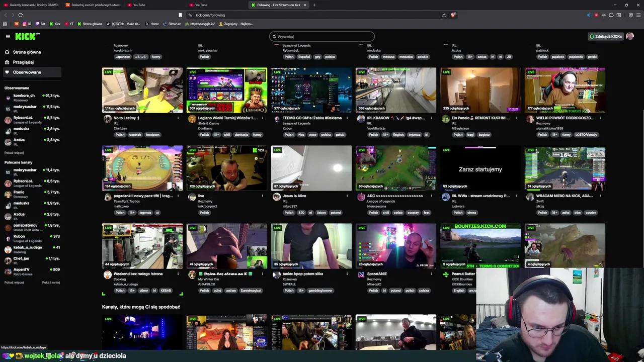Viewport: 644px width, 362px height.
Task: Open korekore_ch in followed list
Action: tap(31, 98)
